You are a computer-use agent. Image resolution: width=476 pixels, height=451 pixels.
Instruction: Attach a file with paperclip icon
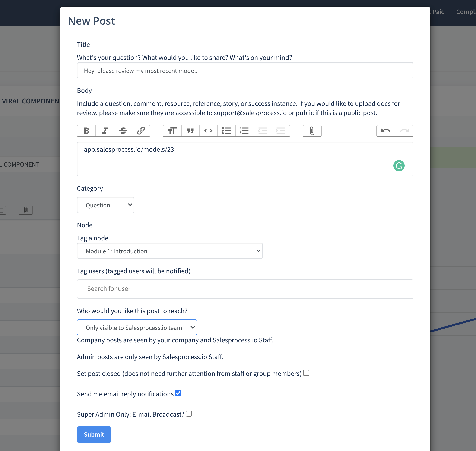[x=312, y=131]
